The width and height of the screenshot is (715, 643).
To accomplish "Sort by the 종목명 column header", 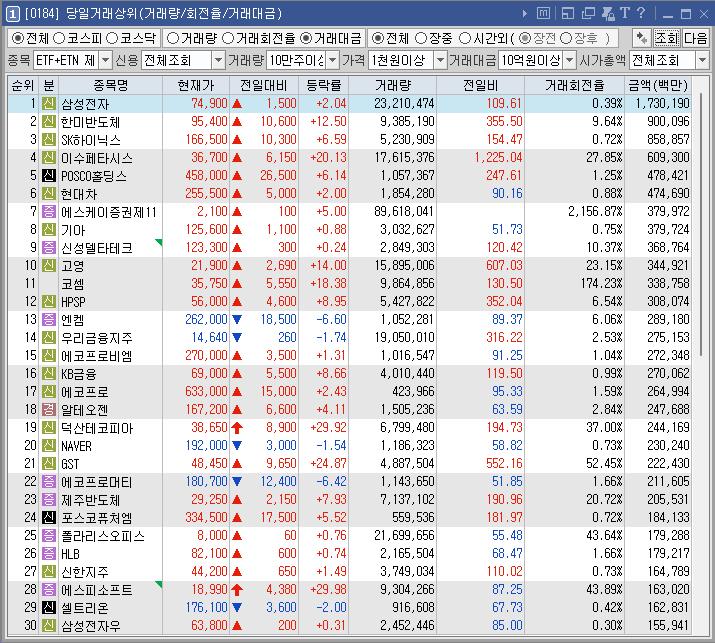I will pos(110,85).
